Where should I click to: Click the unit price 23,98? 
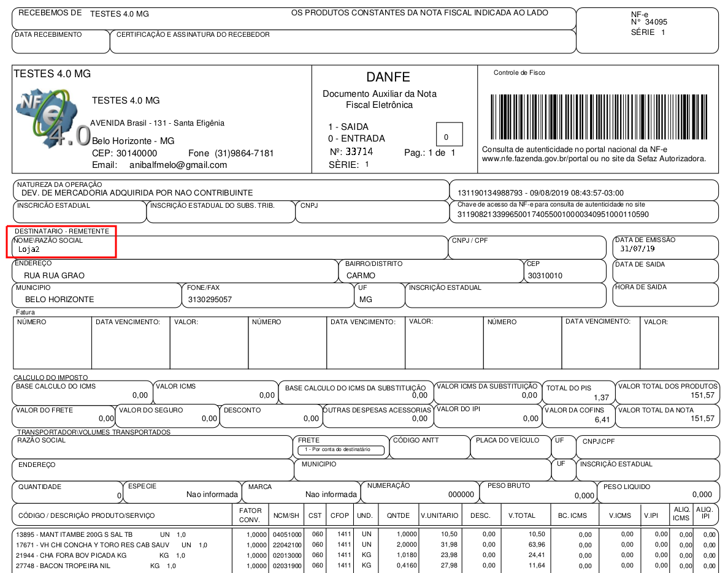click(x=449, y=555)
